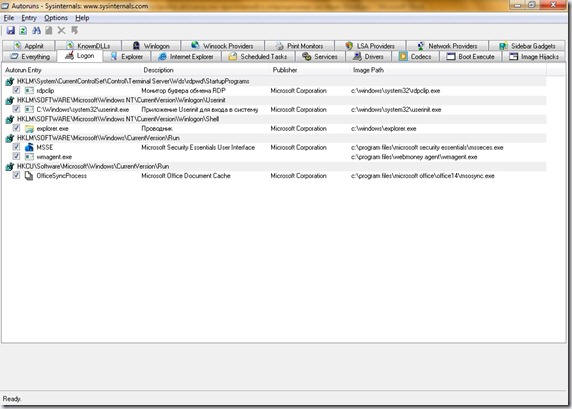Open the Options menu

tap(56, 18)
